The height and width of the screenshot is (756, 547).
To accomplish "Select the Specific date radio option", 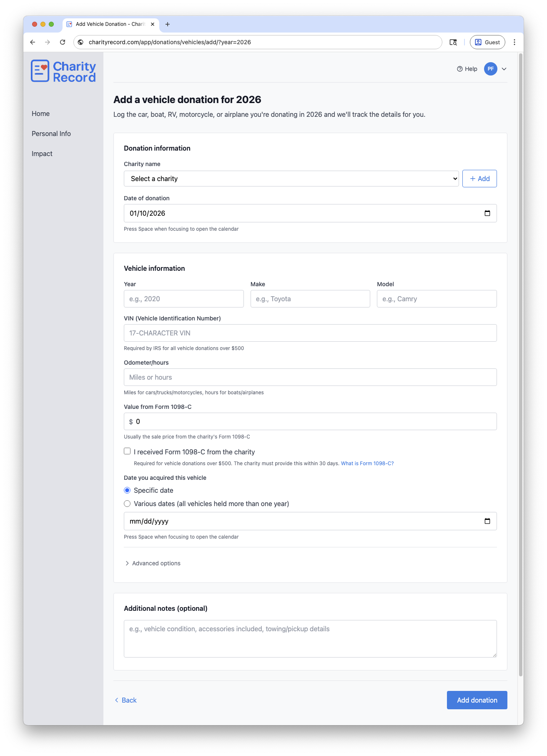I will (127, 490).
